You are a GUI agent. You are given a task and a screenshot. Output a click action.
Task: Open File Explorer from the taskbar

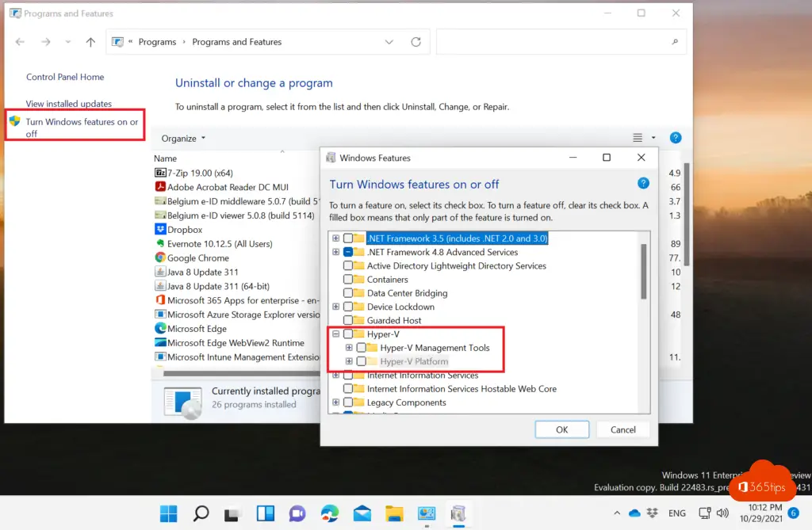[x=394, y=513]
